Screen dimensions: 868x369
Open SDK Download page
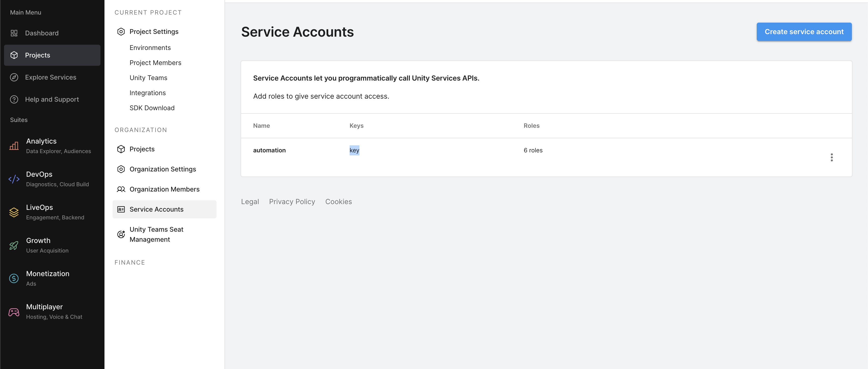click(x=152, y=108)
